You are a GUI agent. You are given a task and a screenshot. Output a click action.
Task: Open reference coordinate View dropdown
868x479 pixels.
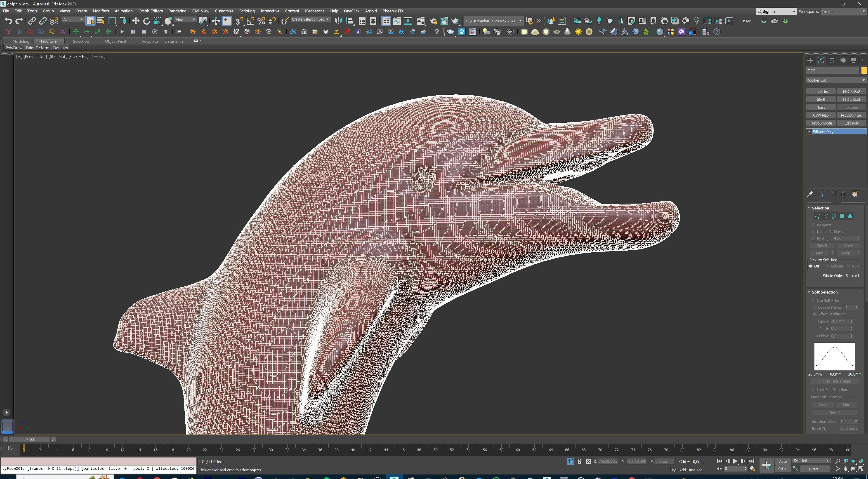(186, 19)
